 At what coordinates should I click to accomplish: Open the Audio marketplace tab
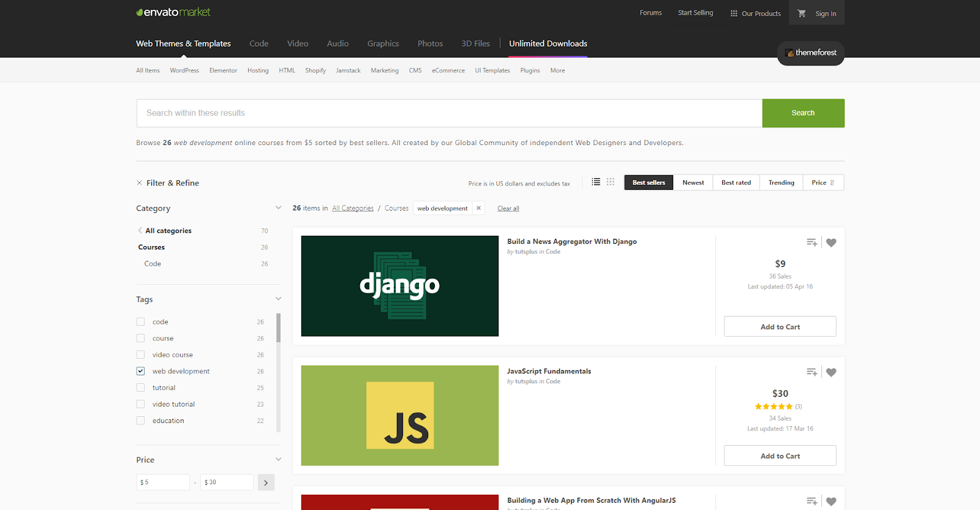338,43
